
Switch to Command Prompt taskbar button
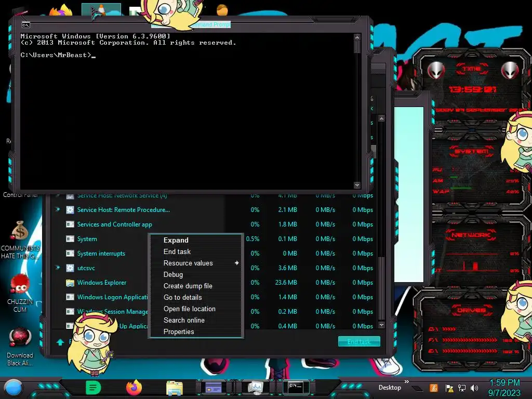pyautogui.click(x=296, y=387)
